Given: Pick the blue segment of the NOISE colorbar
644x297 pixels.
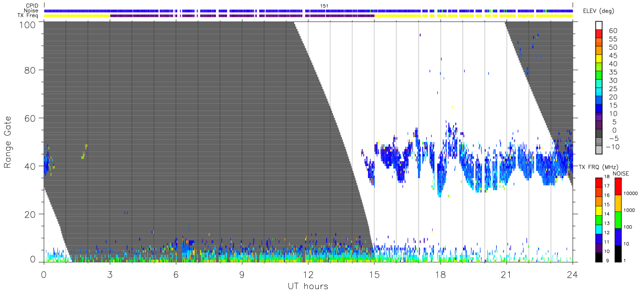Looking at the screenshot, I should pyautogui.click(x=618, y=236).
